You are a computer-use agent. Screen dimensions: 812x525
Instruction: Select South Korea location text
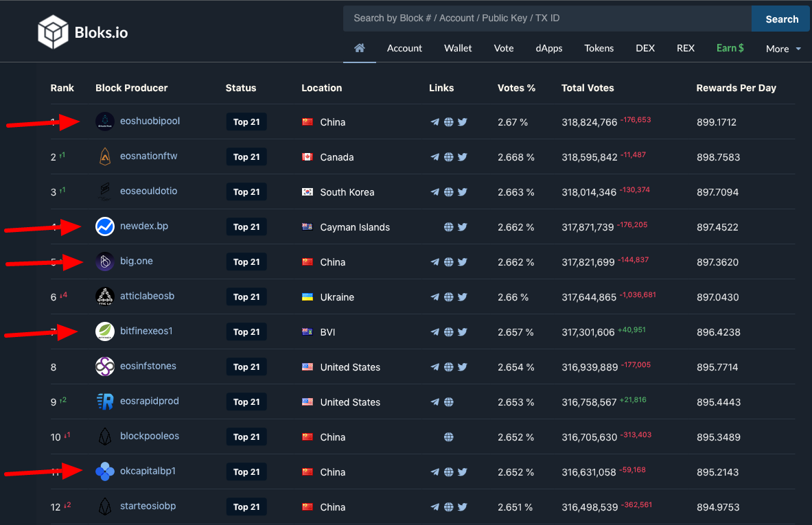(x=347, y=192)
